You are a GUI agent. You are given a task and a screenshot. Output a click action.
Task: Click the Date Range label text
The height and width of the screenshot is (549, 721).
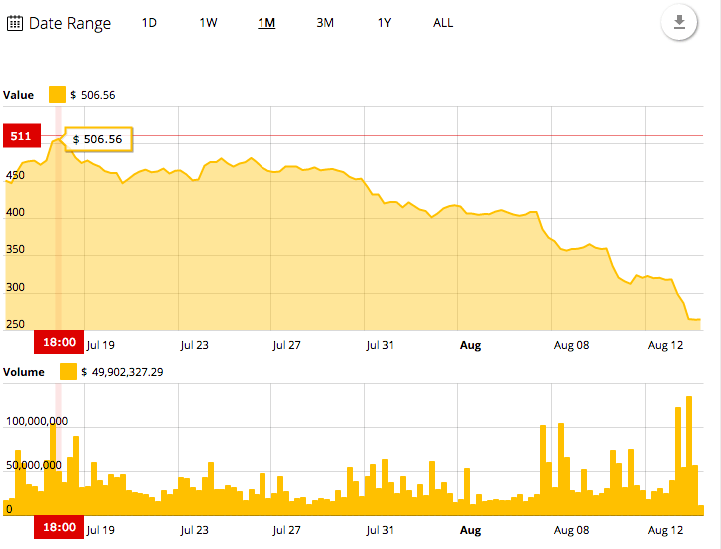tap(70, 23)
